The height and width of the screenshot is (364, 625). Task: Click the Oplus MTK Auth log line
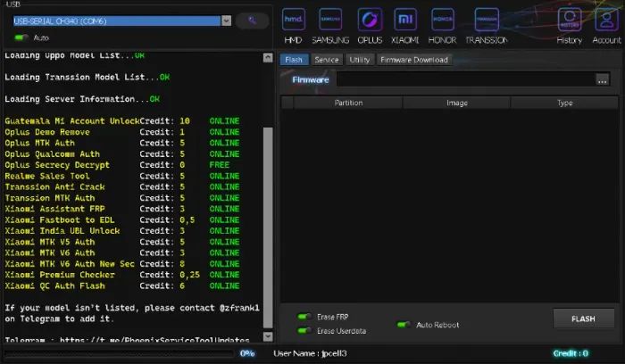[x=122, y=143]
